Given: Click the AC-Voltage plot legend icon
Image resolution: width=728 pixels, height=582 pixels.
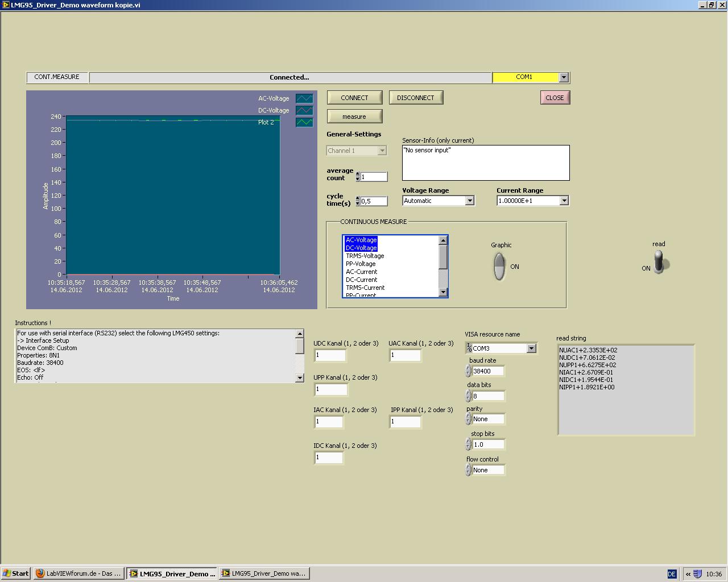Looking at the screenshot, I should 304,98.
